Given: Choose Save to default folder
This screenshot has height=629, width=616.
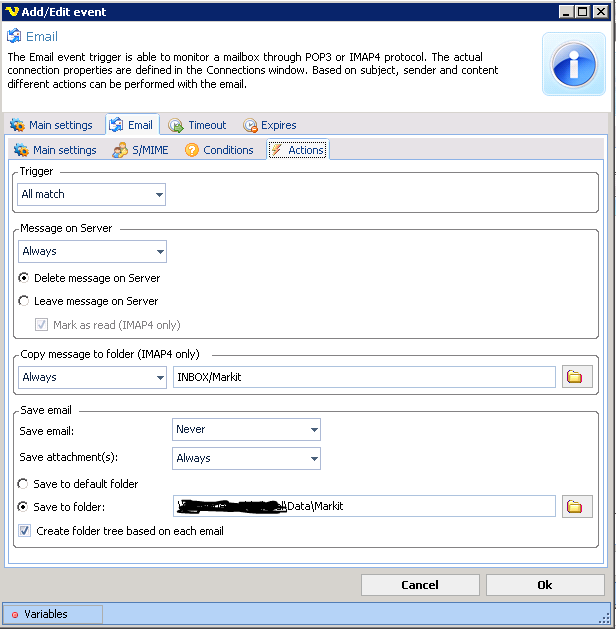Looking at the screenshot, I should [24, 484].
